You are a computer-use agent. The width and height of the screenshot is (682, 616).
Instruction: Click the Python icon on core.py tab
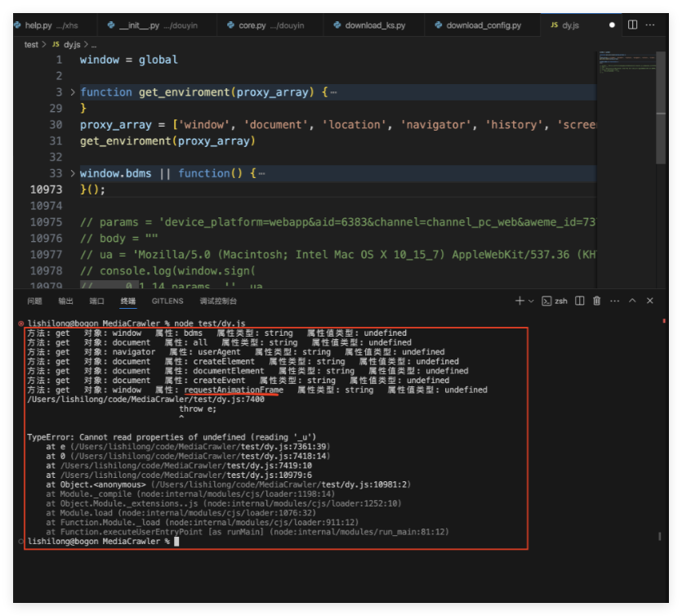pos(231,25)
